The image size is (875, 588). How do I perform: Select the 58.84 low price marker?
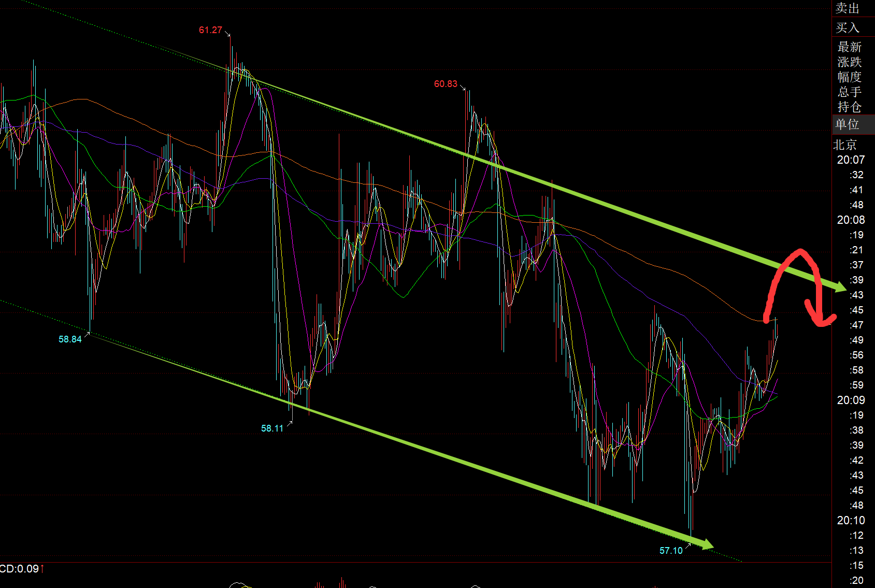pos(70,339)
